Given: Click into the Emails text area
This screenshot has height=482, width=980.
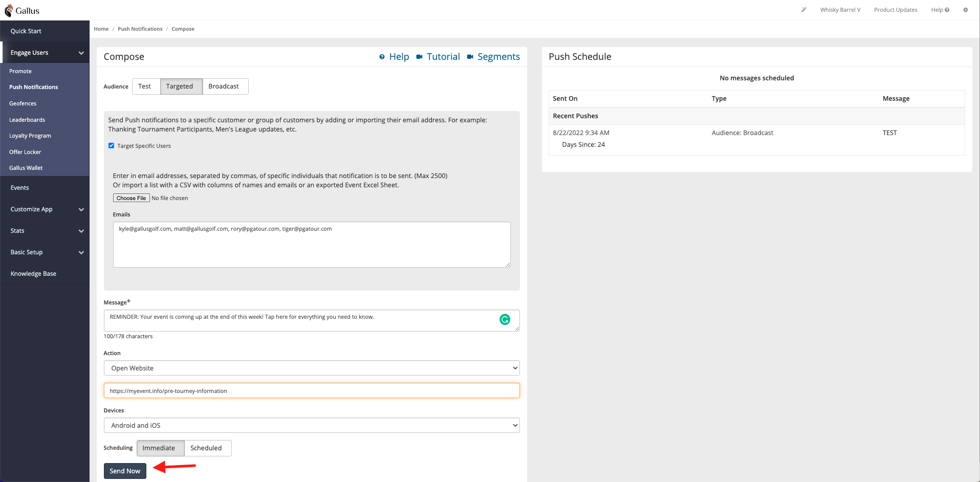Looking at the screenshot, I should (312, 245).
